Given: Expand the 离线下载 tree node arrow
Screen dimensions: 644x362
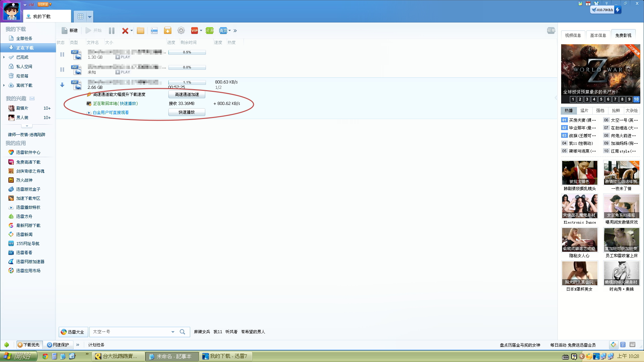Looking at the screenshot, I should 4,85.
